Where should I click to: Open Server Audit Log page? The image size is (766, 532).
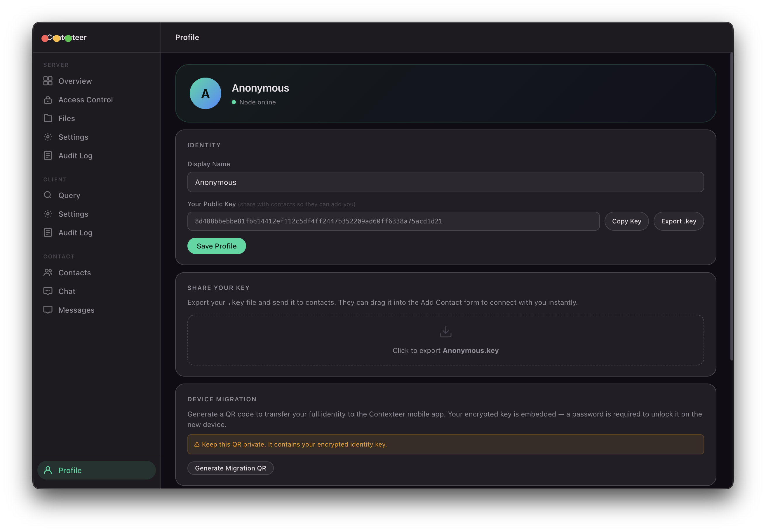point(75,156)
